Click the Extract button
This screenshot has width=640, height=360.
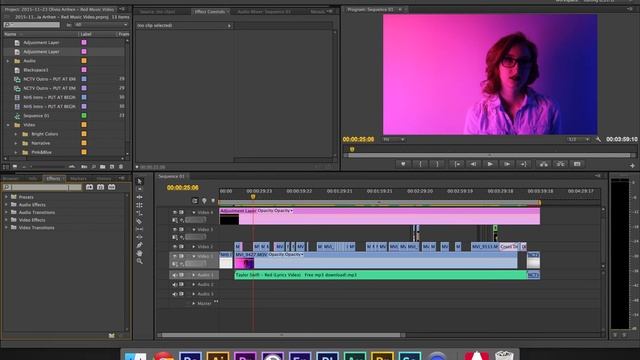coord(560,164)
